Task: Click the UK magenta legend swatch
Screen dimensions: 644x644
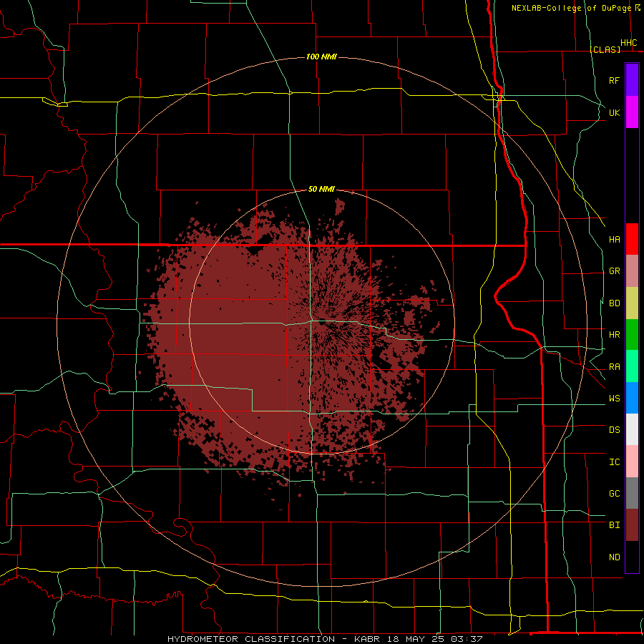Action: [632, 112]
